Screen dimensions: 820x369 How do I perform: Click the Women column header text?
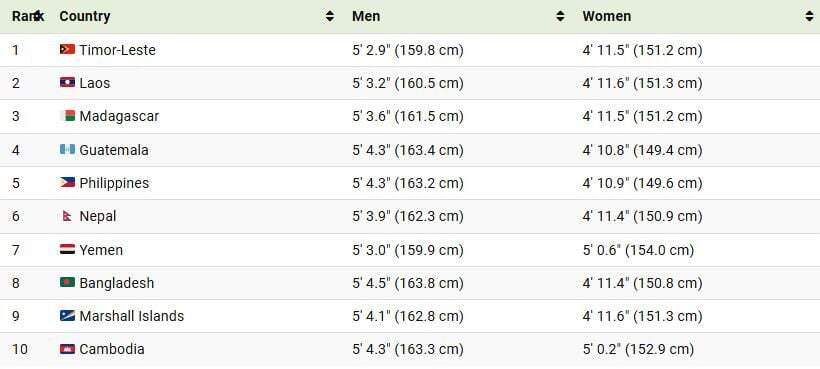607,16
